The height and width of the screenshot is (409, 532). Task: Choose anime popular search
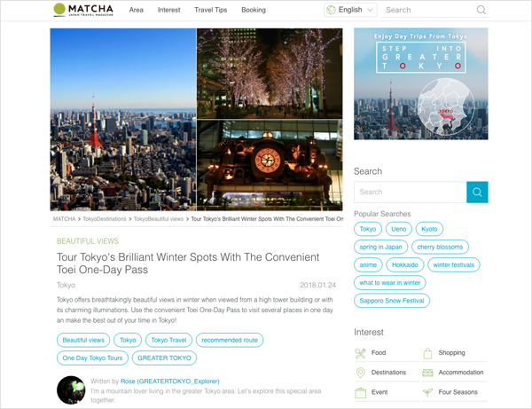click(x=368, y=265)
